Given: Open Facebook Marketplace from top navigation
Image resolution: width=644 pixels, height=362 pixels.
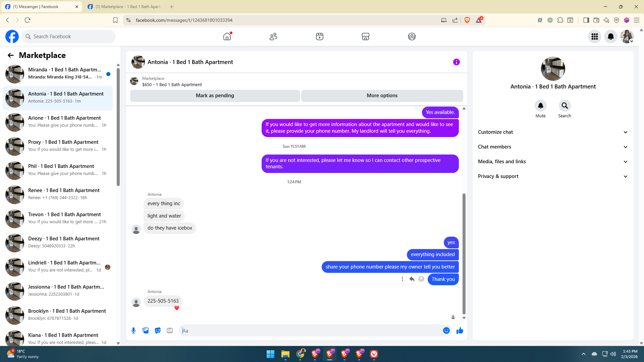Looking at the screenshot, I should tap(366, 37).
